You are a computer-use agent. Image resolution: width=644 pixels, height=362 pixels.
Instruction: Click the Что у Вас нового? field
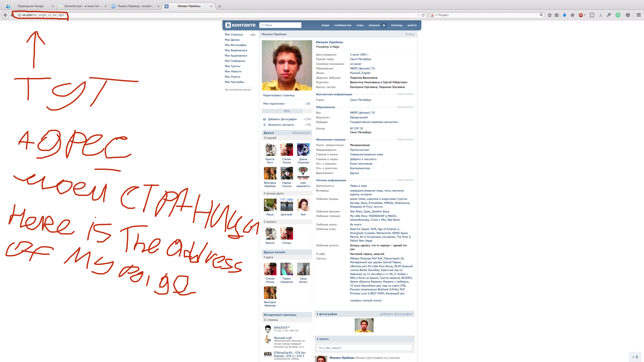pyautogui.click(x=365, y=348)
